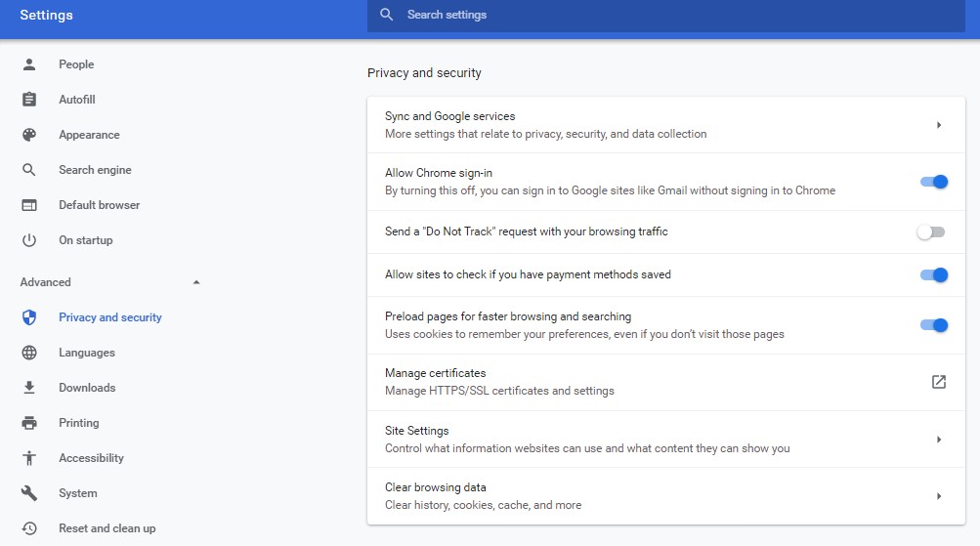Screen dimensions: 980x546
Task: Open Reset and clean up section
Action: tap(107, 528)
